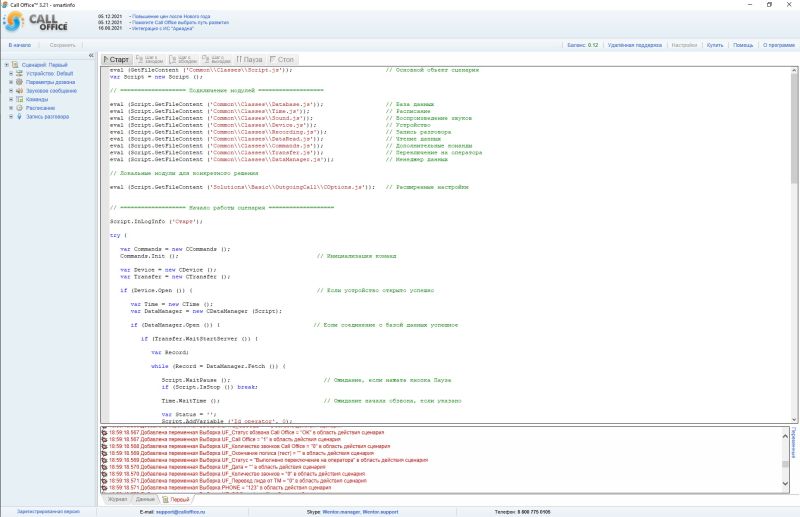The image size is (800, 517).
Task: Click the code editor vertical scrollbar thumb
Action: (794, 129)
